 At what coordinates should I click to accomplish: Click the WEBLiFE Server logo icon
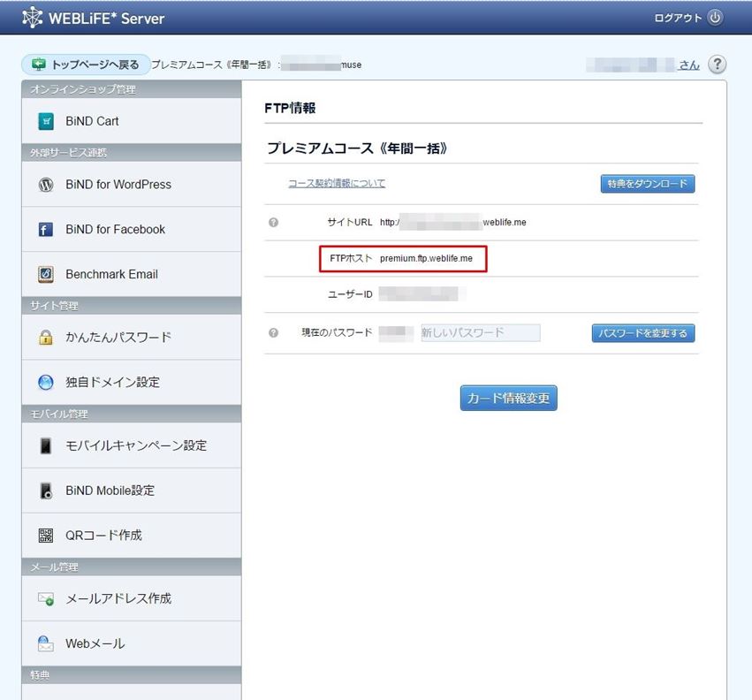(x=33, y=18)
